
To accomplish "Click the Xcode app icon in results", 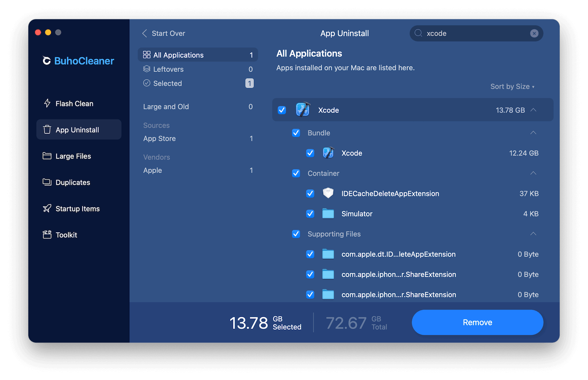I will (302, 110).
